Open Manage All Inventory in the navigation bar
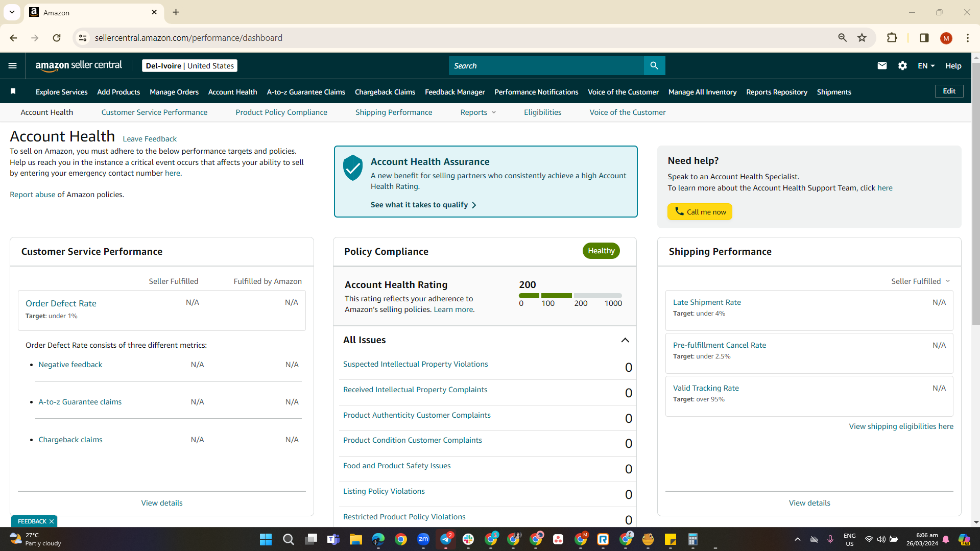The image size is (980, 551). pos(702,92)
